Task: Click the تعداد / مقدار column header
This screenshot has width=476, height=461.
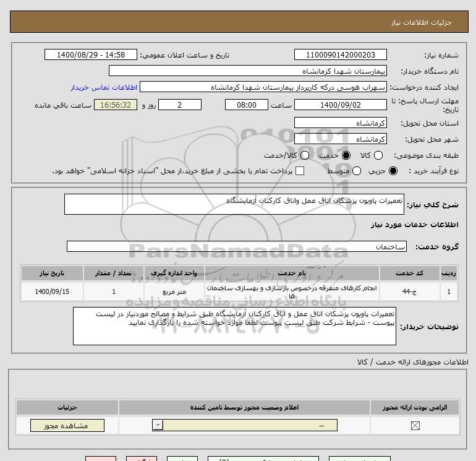Action: coord(114,273)
